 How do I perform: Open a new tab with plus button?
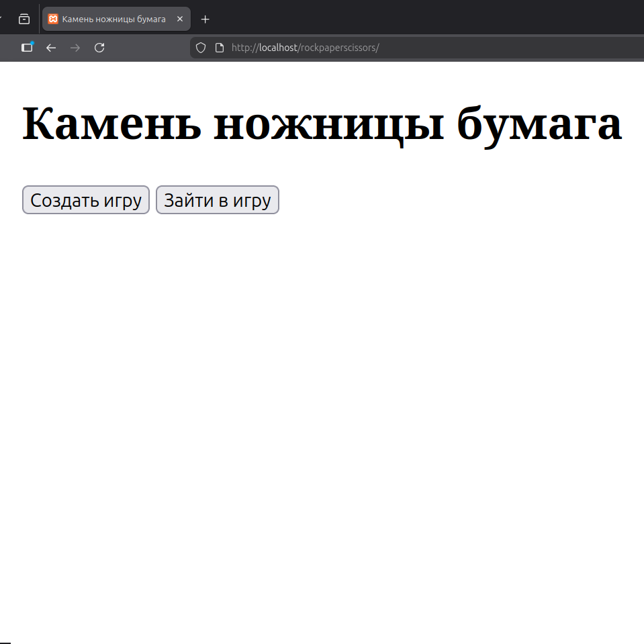(x=205, y=19)
